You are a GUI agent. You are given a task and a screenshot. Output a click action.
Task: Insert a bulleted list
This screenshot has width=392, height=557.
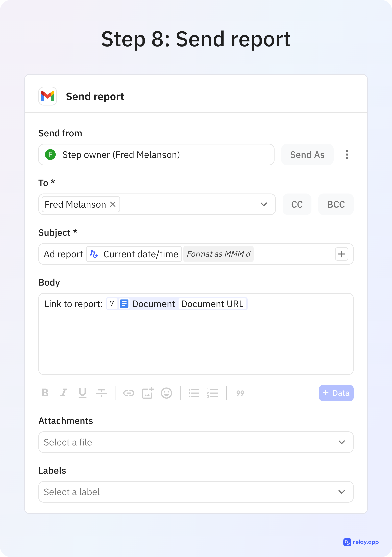[194, 393]
